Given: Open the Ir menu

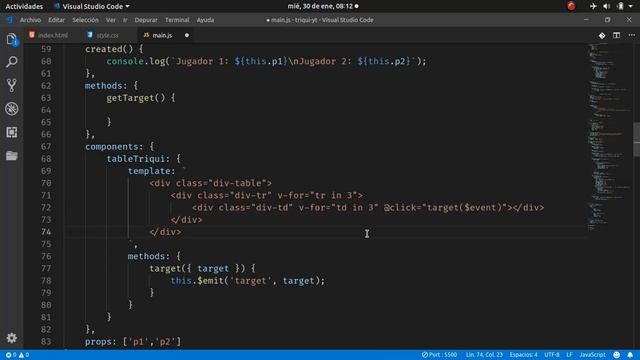Looking at the screenshot, I should click(125, 20).
